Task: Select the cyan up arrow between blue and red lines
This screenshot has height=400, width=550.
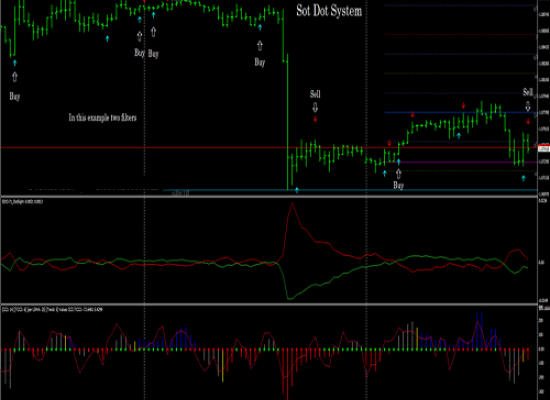Action: pos(458,135)
